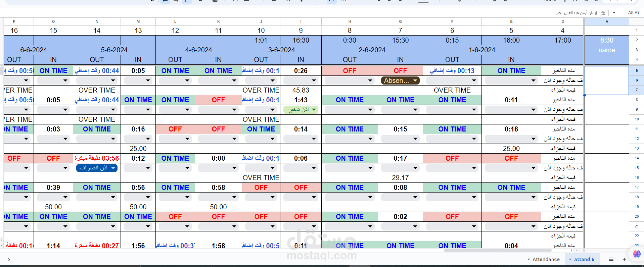Select column G header
This screenshot has width=644, height=267.
coord(400,21)
